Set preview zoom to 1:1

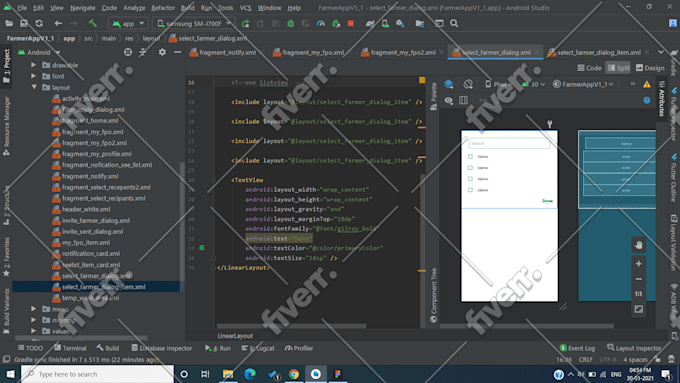(x=638, y=294)
